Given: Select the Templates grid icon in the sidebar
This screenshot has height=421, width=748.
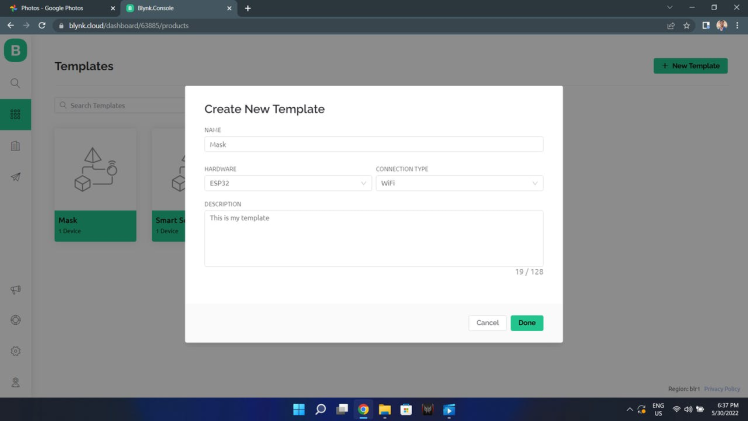Looking at the screenshot, I should point(15,114).
